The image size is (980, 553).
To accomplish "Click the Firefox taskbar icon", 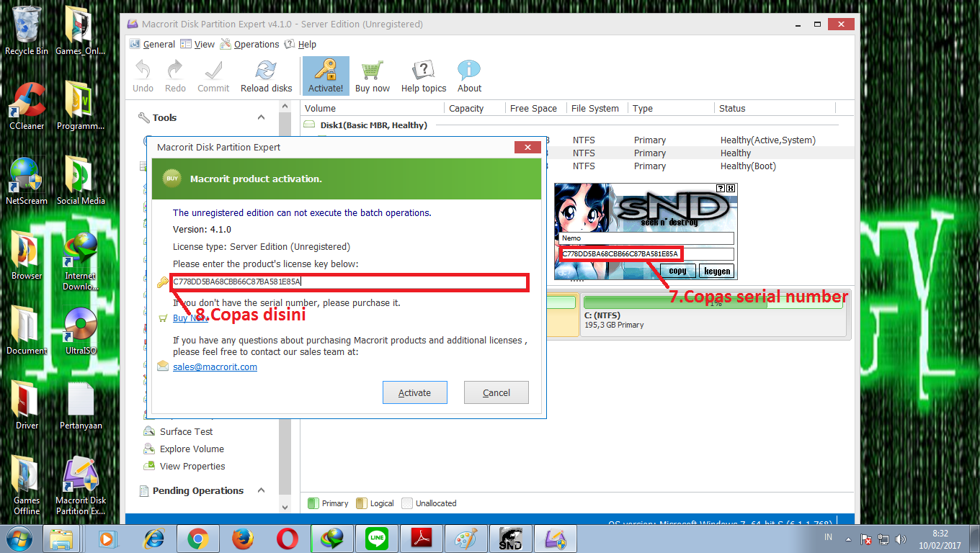I will point(243,539).
